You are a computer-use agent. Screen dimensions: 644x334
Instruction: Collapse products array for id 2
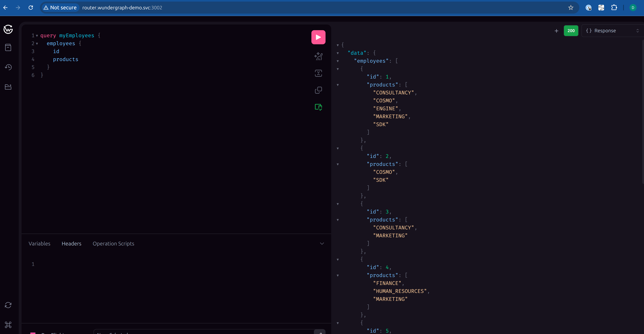(338, 164)
